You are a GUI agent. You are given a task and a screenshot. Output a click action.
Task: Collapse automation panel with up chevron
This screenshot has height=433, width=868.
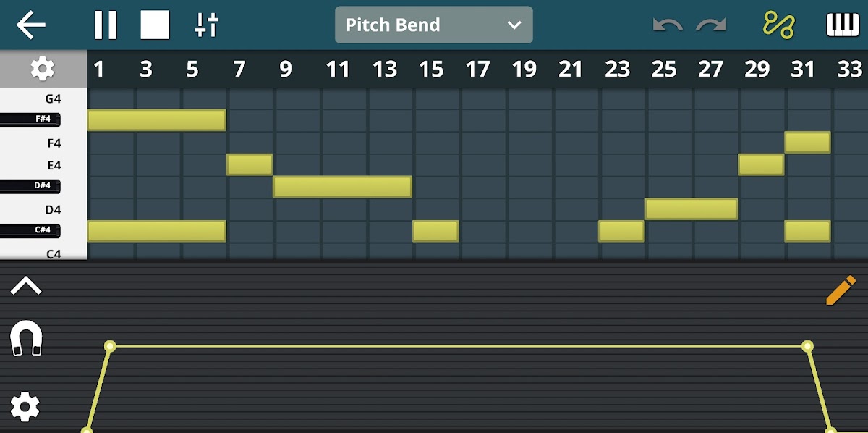point(26,286)
